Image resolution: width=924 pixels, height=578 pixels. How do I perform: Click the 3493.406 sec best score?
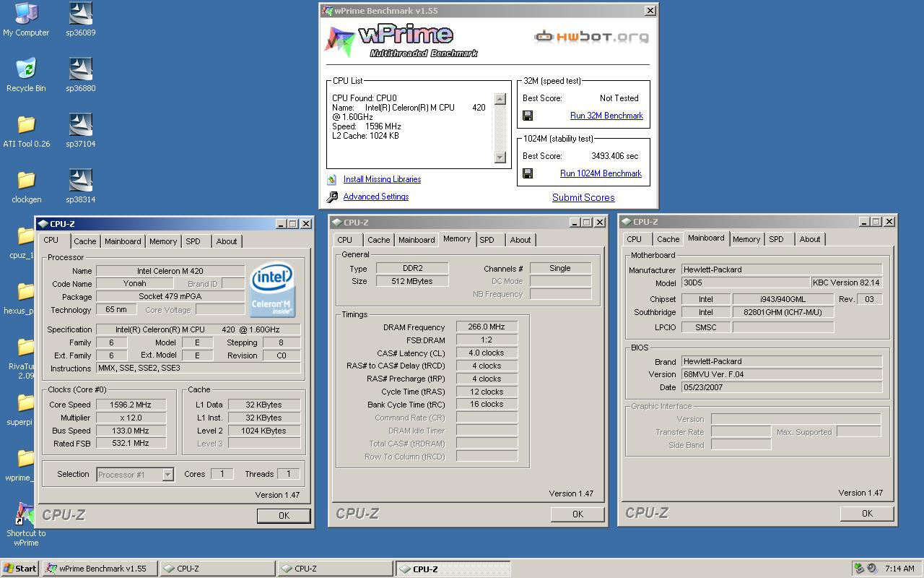[x=615, y=156]
